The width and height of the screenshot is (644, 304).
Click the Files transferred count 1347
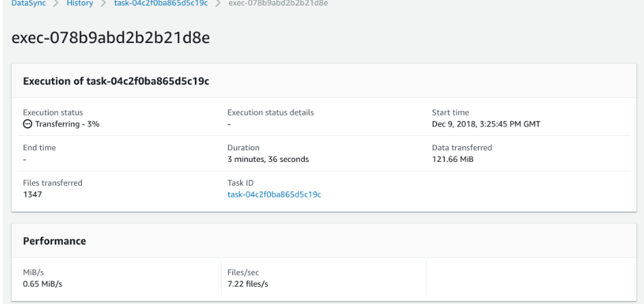[32, 195]
